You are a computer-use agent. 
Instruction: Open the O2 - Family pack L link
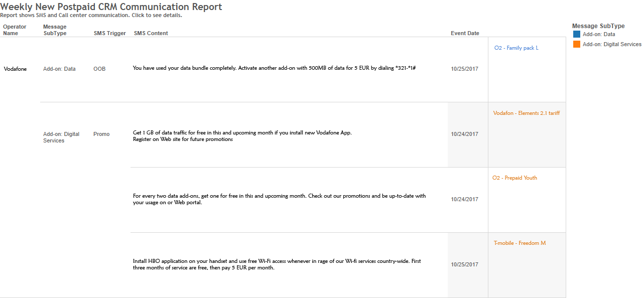click(516, 48)
